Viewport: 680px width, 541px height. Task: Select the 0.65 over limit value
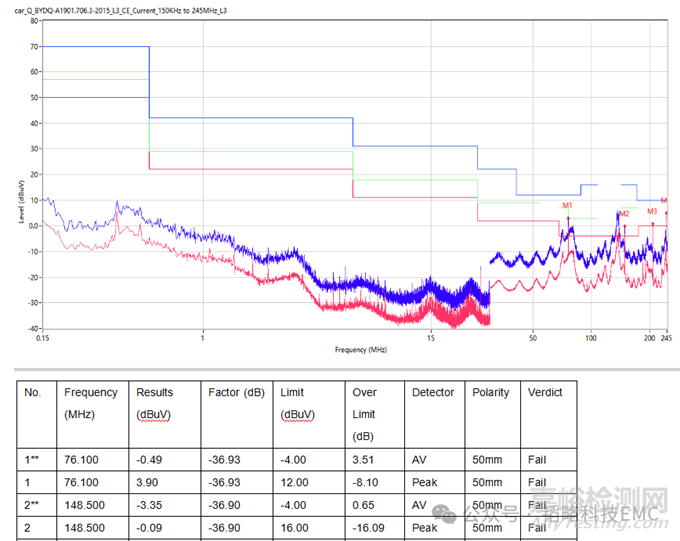(364, 505)
